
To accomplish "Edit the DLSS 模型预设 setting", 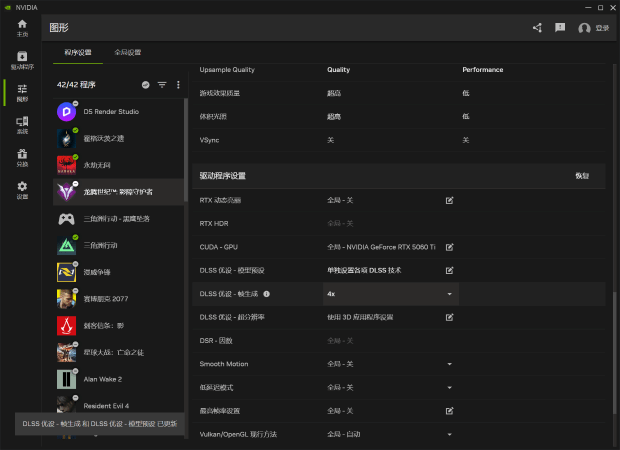I will pos(450,270).
